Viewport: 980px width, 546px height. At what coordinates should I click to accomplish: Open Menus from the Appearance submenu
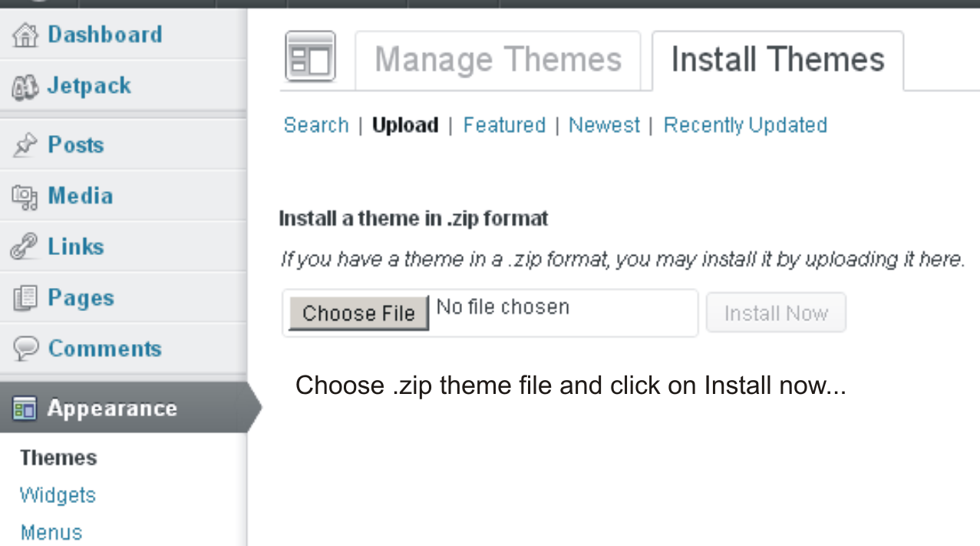tap(51, 531)
